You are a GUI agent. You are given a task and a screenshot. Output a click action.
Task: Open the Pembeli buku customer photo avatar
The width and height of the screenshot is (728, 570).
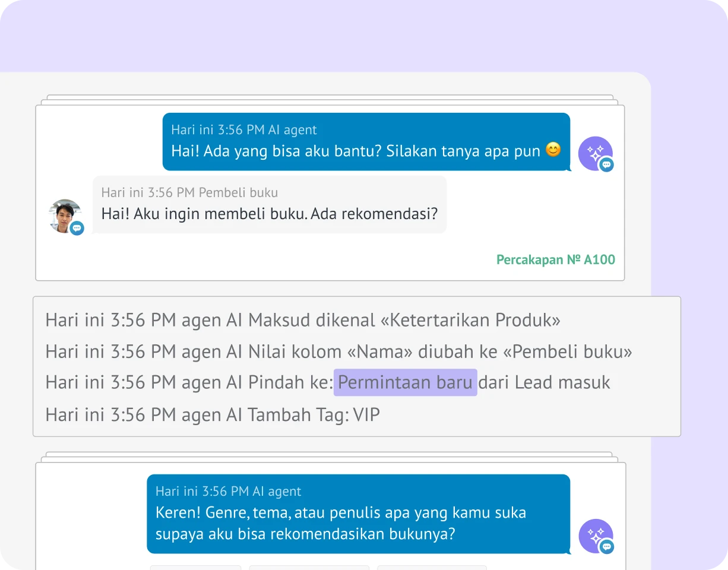65,216
